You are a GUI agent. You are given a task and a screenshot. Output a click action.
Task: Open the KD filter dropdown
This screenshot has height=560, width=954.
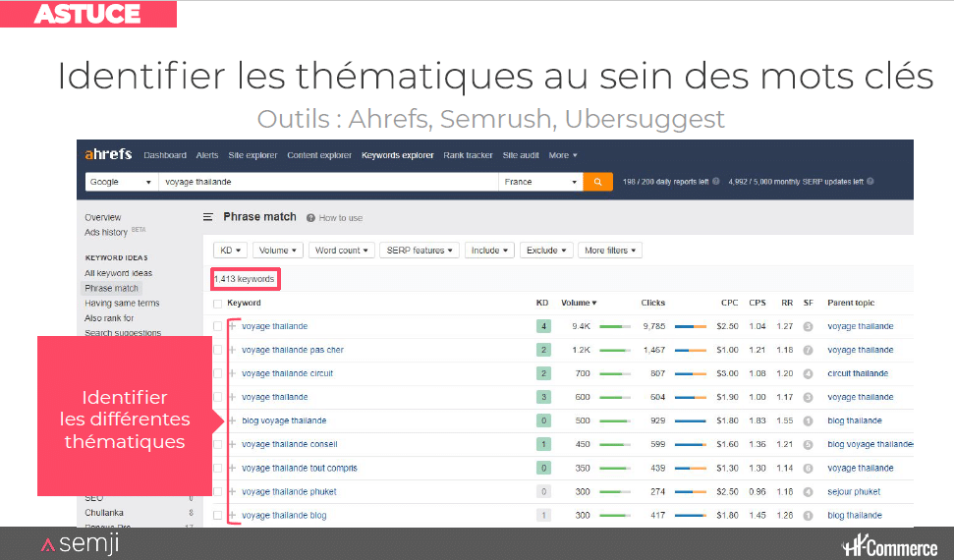tap(230, 251)
